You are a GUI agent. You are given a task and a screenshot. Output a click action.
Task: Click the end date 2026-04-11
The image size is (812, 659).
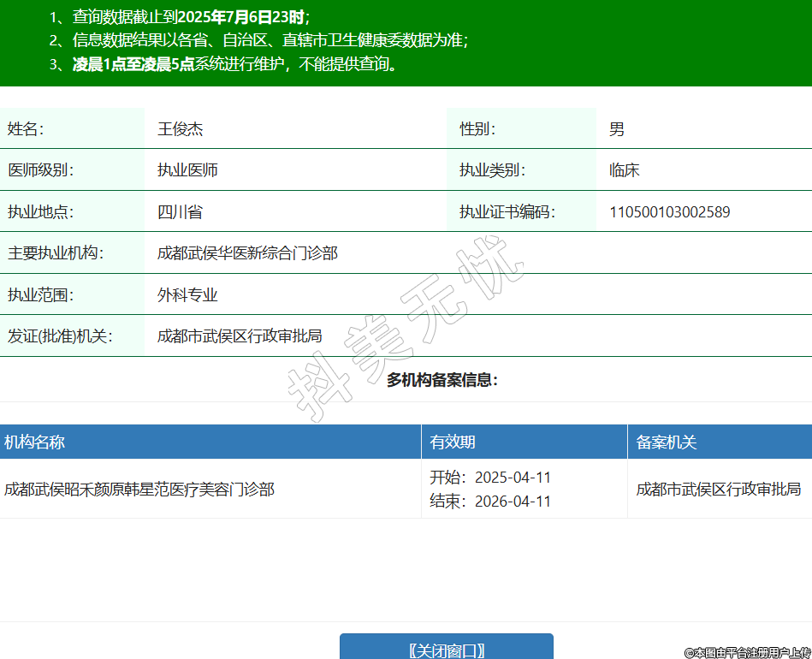coord(513,502)
